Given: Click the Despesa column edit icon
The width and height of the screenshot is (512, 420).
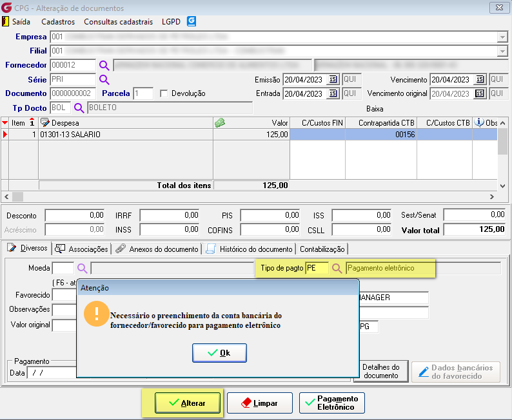Looking at the screenshot, I should coord(44,122).
